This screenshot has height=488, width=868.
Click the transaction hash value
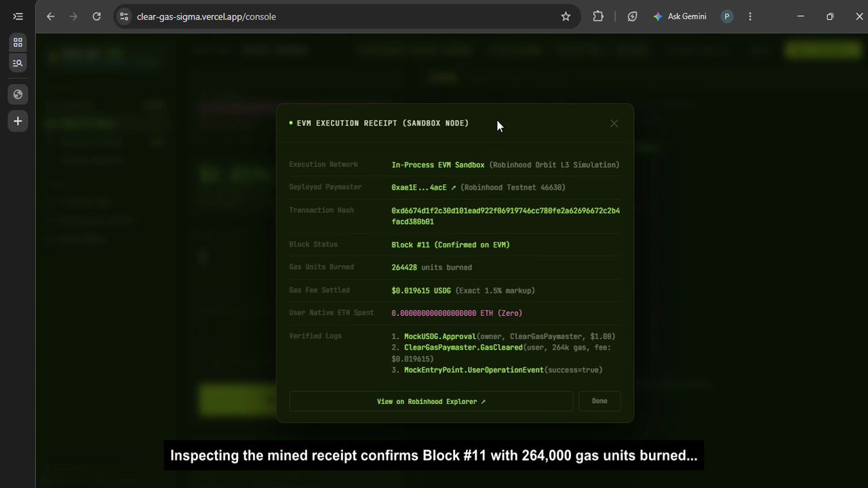505,216
